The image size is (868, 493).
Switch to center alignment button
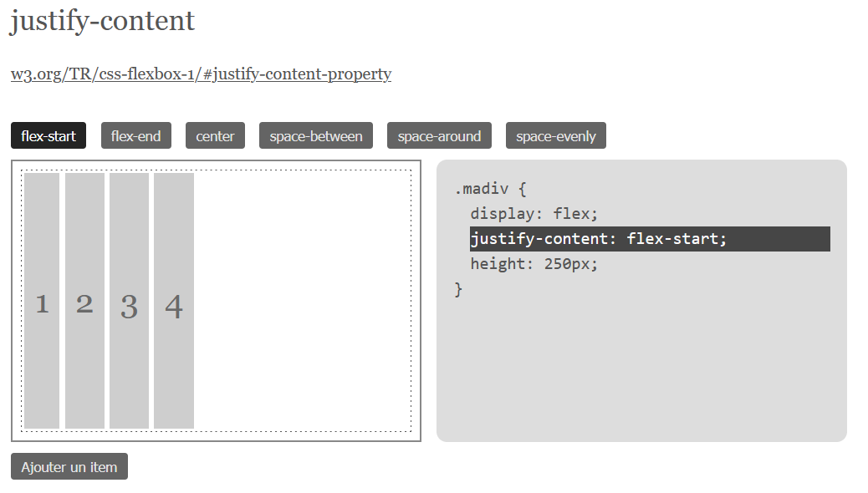click(x=215, y=135)
